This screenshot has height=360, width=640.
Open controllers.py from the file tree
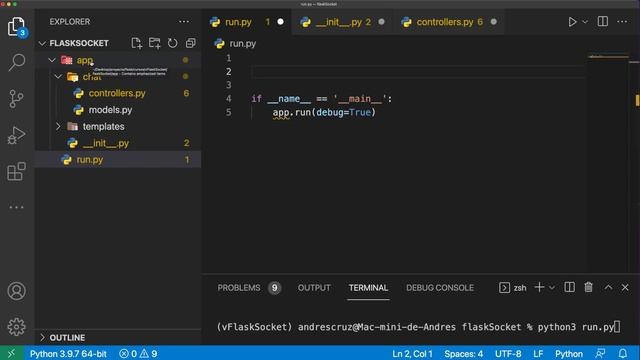click(x=118, y=93)
